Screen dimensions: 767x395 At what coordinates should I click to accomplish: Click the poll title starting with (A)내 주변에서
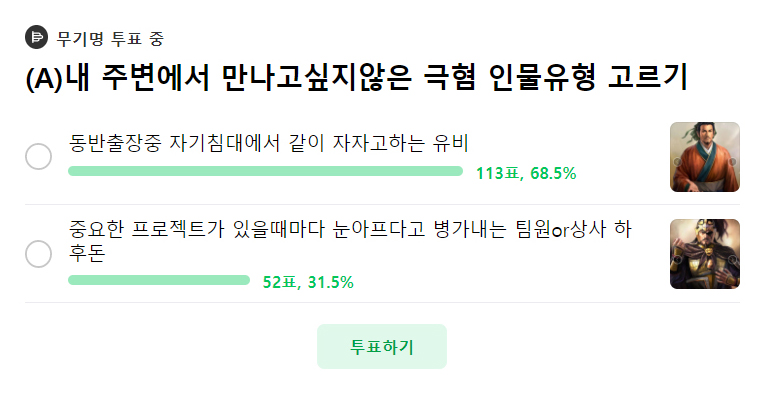(x=357, y=78)
